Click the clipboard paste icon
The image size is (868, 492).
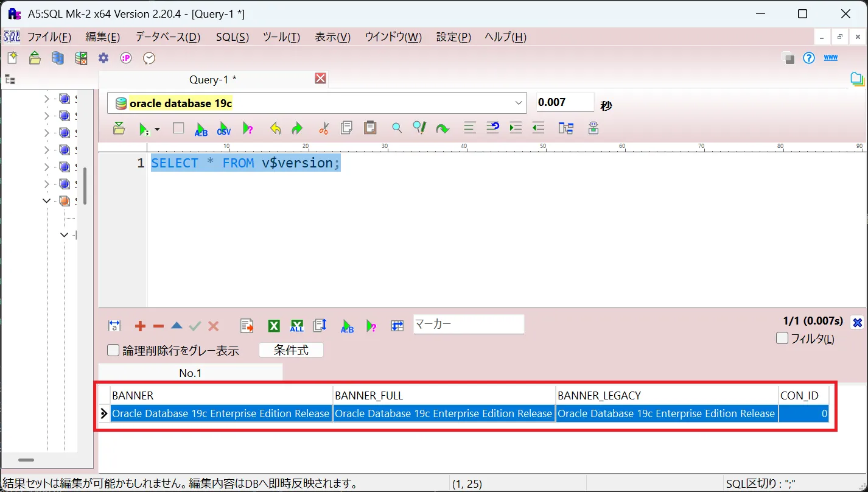coord(370,127)
